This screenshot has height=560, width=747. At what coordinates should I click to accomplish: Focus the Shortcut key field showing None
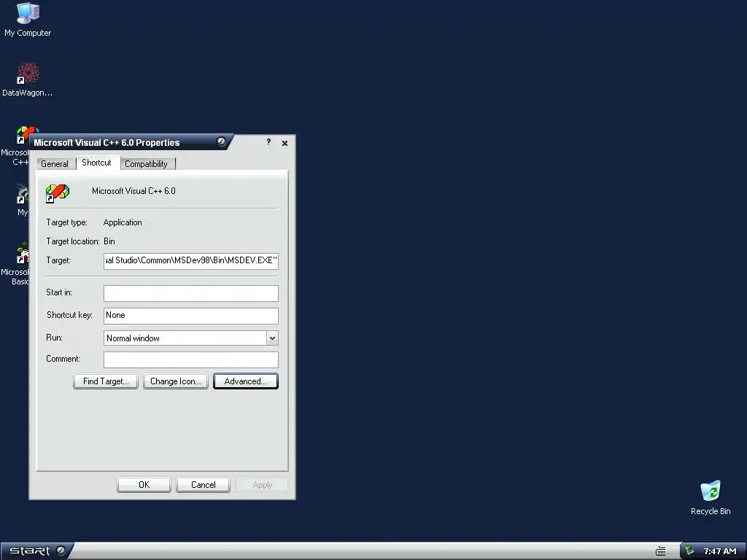[191, 315]
